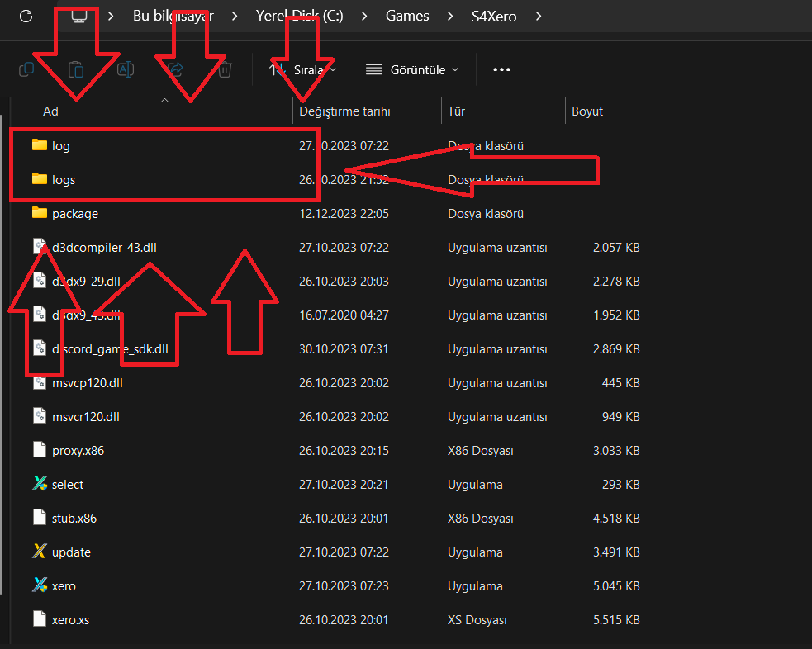Select the msvcp120.dll file icon

(x=39, y=382)
